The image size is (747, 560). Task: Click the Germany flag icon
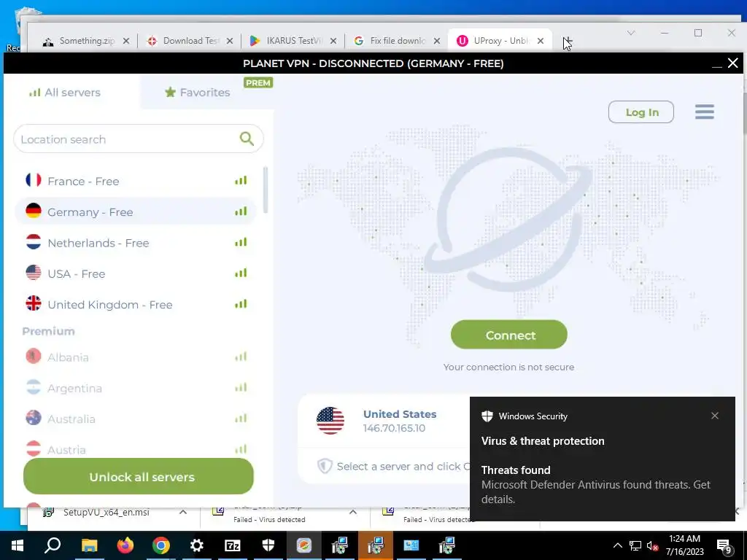point(34,211)
